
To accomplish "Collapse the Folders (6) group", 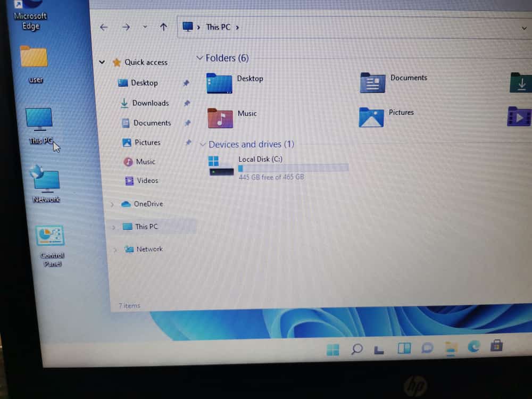I will [x=199, y=57].
